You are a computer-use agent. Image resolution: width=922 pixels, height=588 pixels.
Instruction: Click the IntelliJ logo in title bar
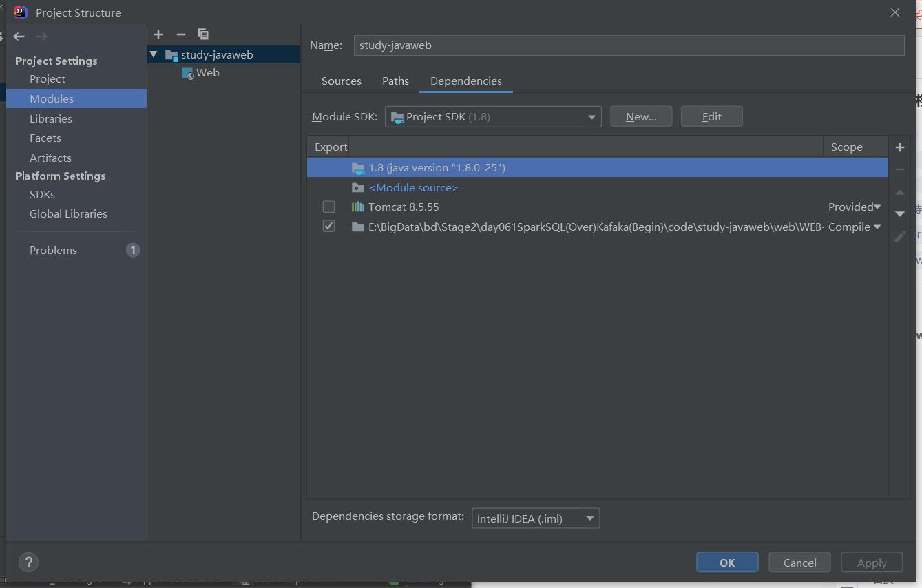(21, 12)
